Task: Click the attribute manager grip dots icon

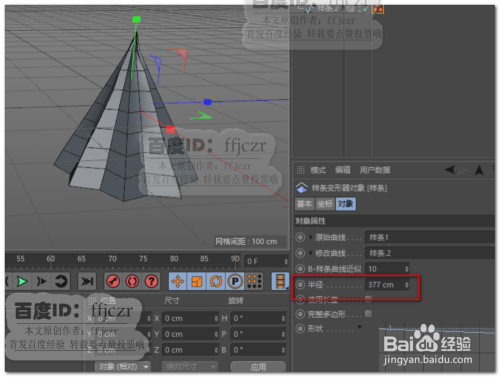Action: click(301, 170)
